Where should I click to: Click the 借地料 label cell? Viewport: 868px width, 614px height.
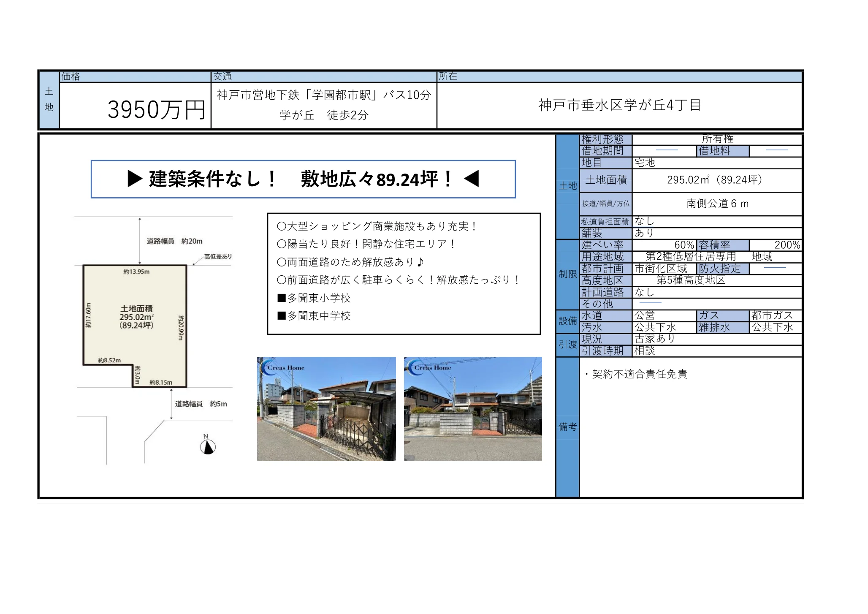[x=723, y=151]
